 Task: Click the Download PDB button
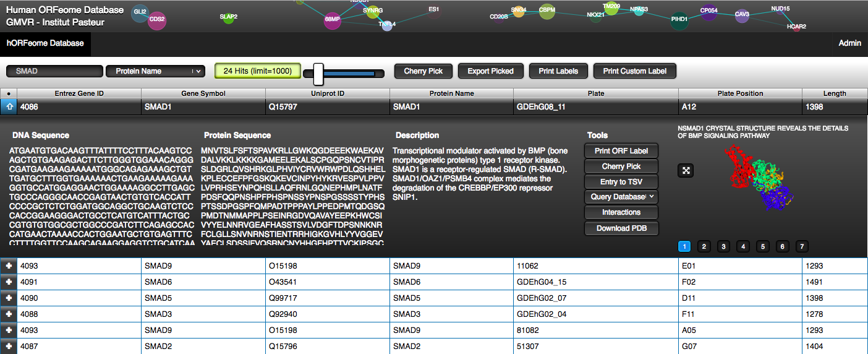coord(621,228)
